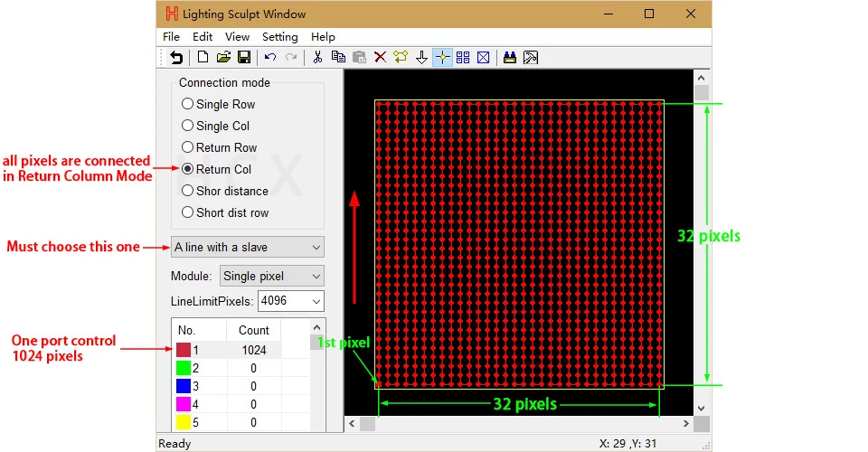This screenshot has width=868, height=452.
Task: Select the red port 1 color swatch
Action: tap(184, 350)
